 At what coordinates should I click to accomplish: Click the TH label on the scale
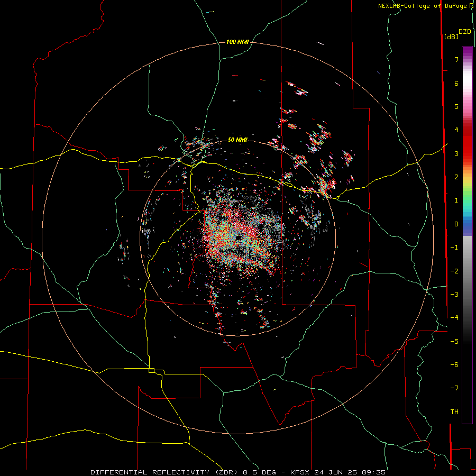coord(454,412)
